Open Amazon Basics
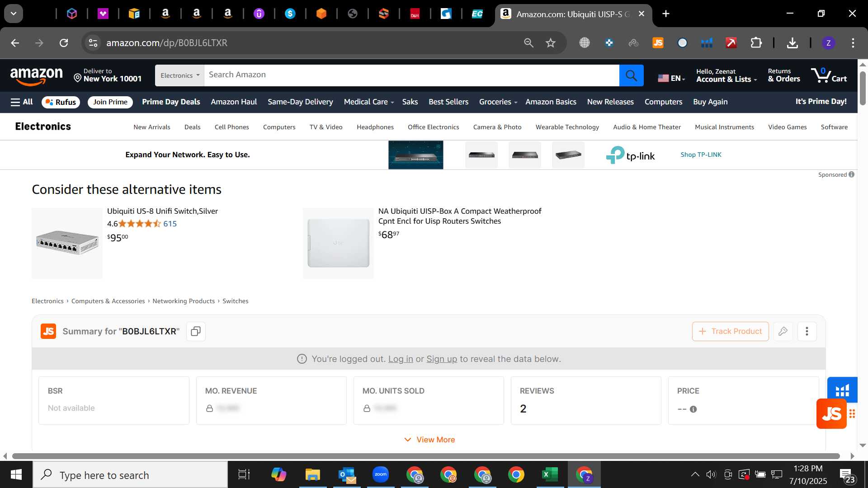This screenshot has width=868, height=488. pyautogui.click(x=551, y=102)
